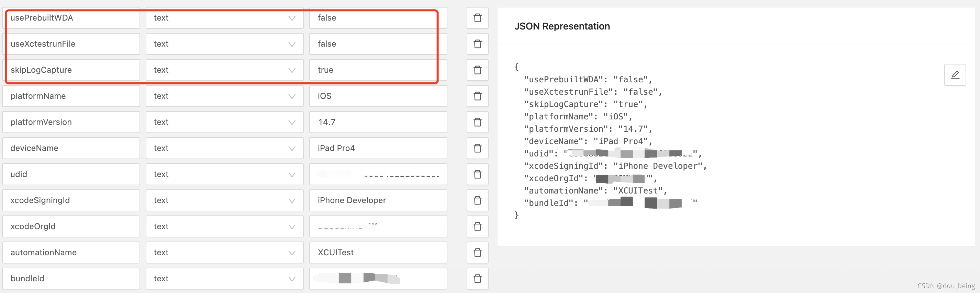980x293 pixels.
Task: Delete the platformName capability row
Action: [x=477, y=96]
